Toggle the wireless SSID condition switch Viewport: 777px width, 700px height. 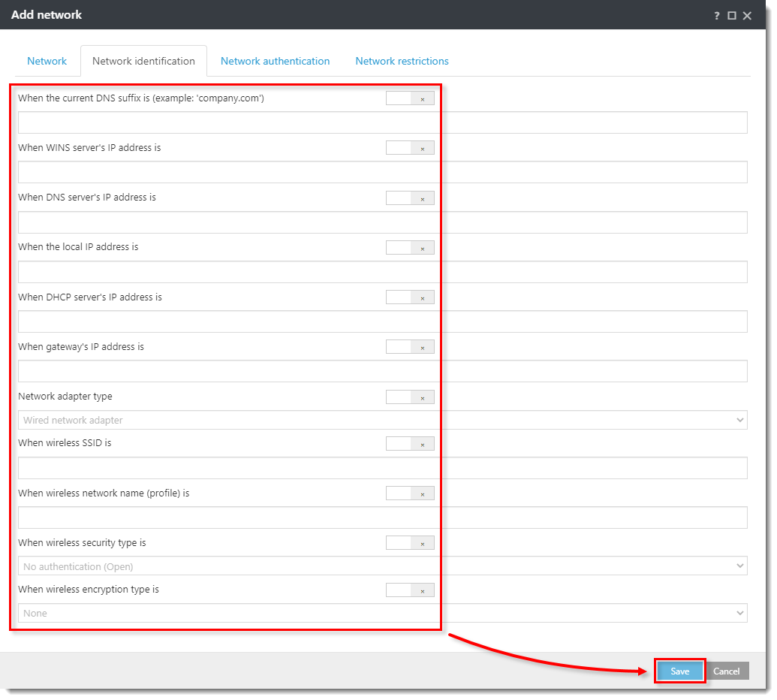(410, 443)
